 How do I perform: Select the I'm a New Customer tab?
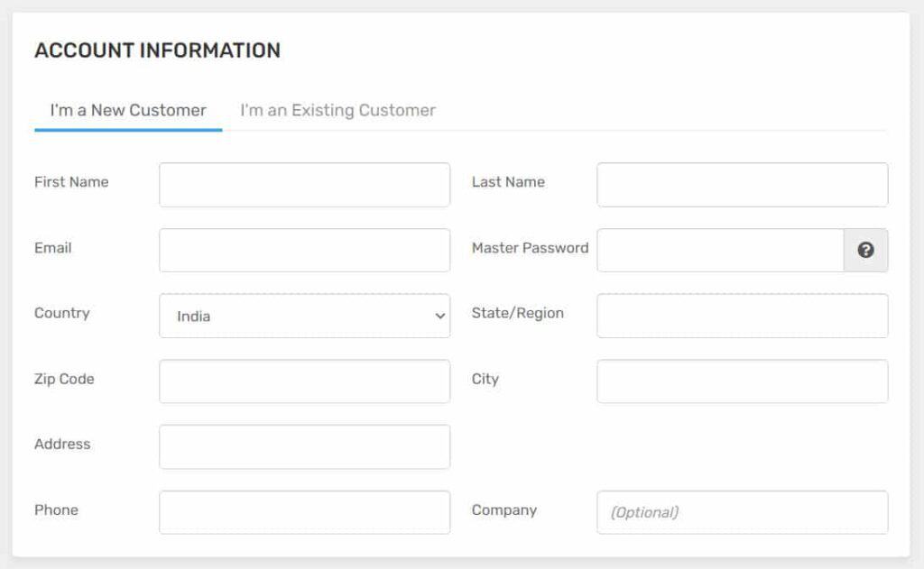126,110
